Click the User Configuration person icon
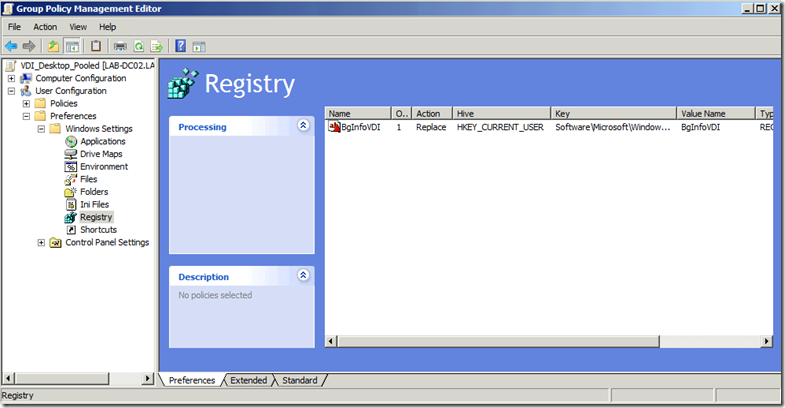785x408 pixels. coord(26,91)
